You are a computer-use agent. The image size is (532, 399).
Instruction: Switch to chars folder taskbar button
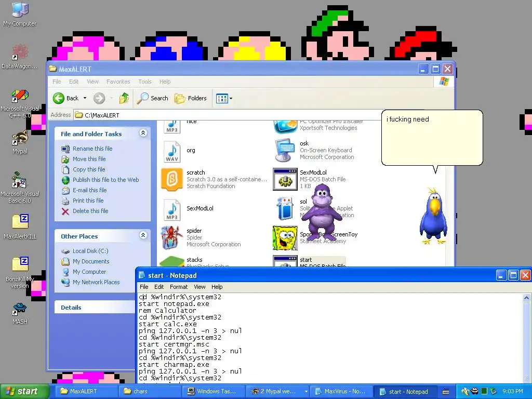pyautogui.click(x=150, y=392)
